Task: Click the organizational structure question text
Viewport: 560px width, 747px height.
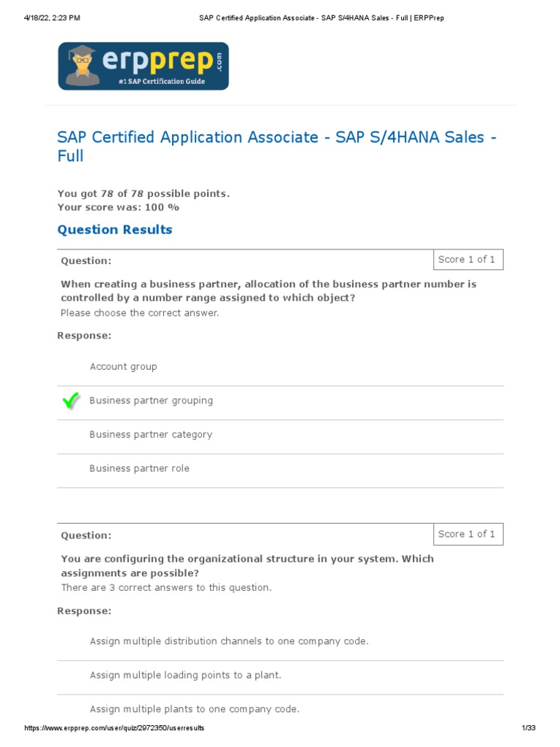Action: pos(247,565)
